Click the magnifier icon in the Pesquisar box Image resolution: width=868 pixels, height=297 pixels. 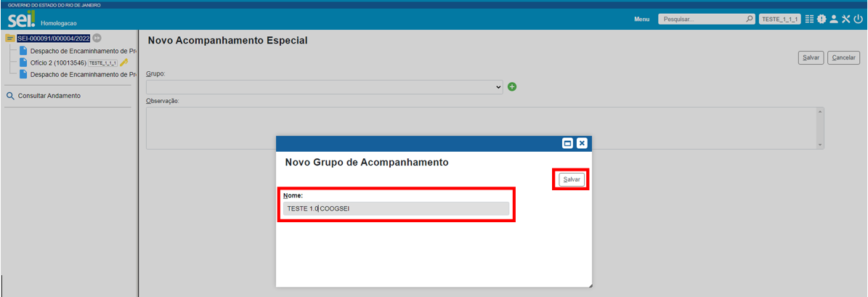(750, 20)
